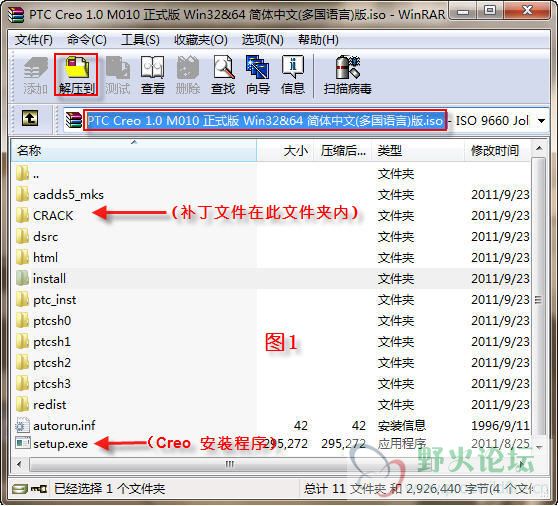
Task: Open the Tools (工具) menu
Action: [x=140, y=39]
